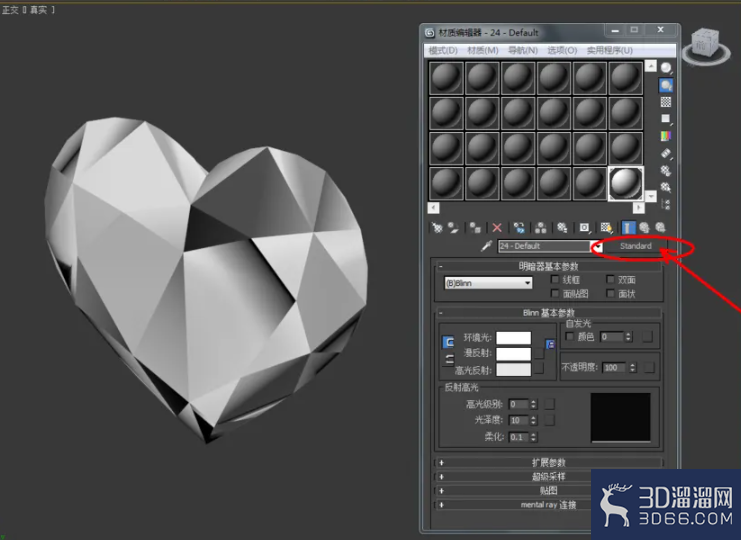Open the 实用程序(U) menu
Image resolution: width=741 pixels, height=540 pixels.
tap(610, 50)
